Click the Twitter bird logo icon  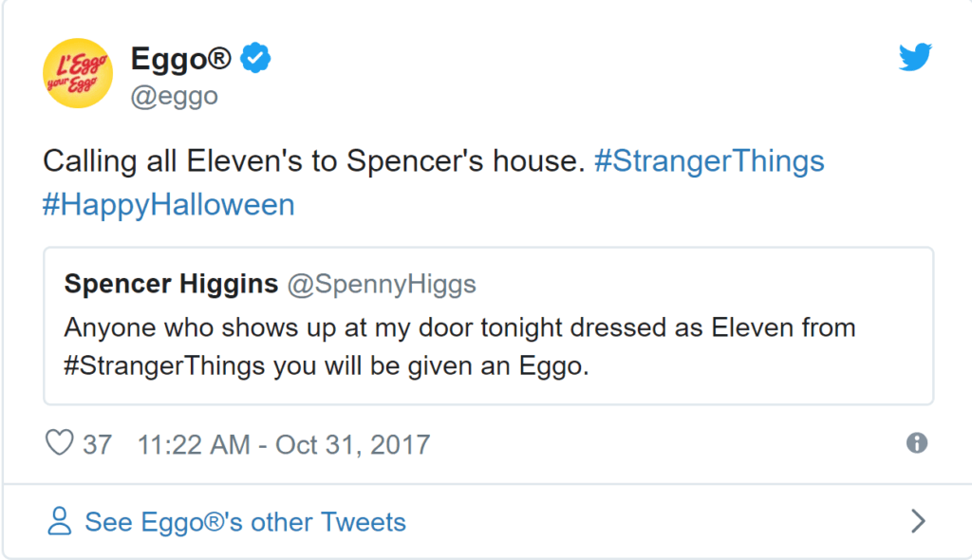coord(916,57)
